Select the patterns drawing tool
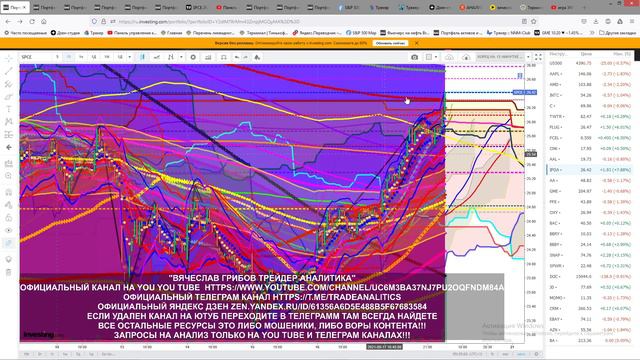 point(9,122)
